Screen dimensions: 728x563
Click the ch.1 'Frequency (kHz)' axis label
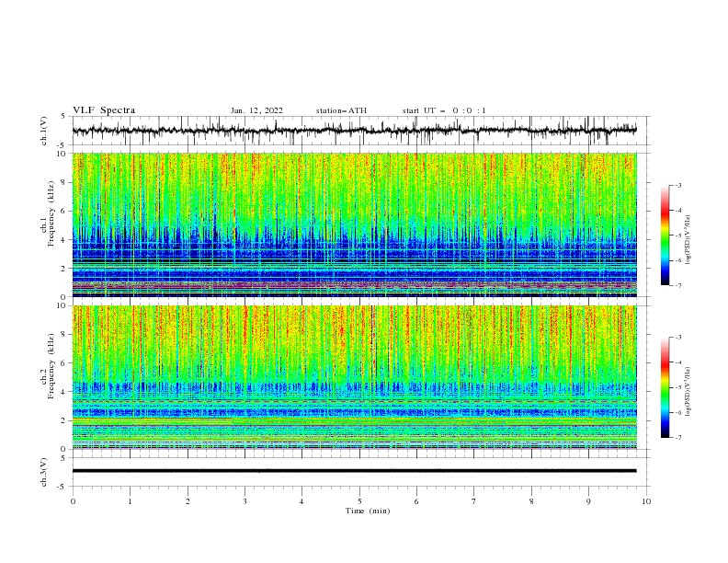[x=51, y=213]
